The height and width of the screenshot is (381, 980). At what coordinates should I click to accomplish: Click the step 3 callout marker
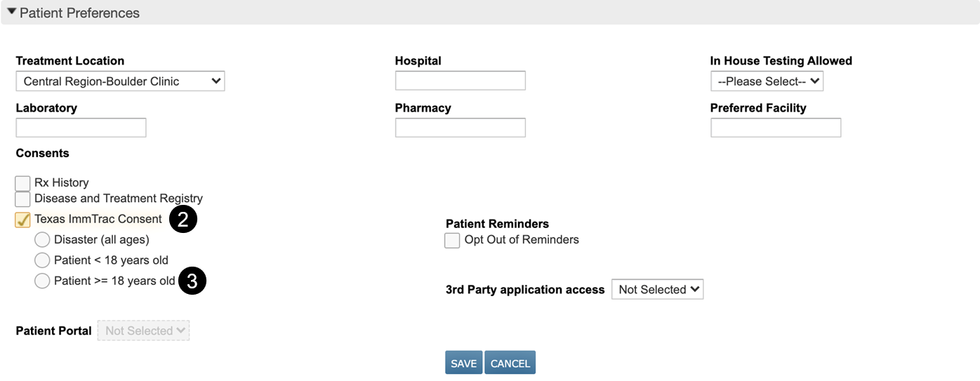click(192, 281)
